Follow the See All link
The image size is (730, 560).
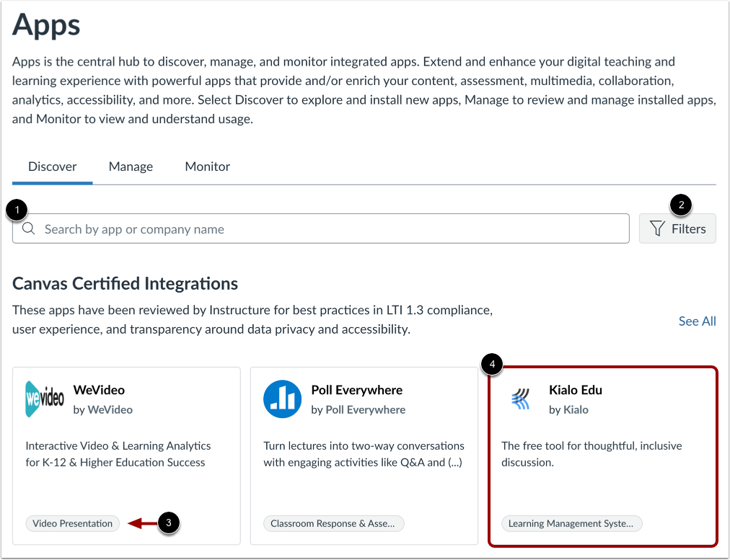click(697, 321)
